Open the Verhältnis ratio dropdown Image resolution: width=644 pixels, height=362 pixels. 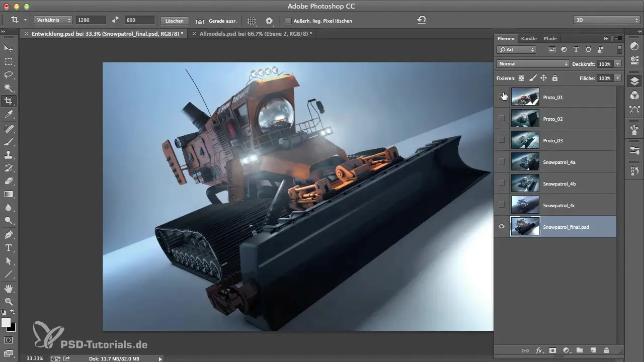(53, 20)
